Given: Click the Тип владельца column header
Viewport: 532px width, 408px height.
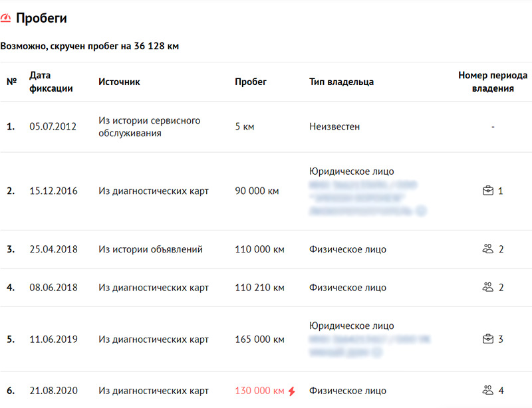Looking at the screenshot, I should 341,82.
